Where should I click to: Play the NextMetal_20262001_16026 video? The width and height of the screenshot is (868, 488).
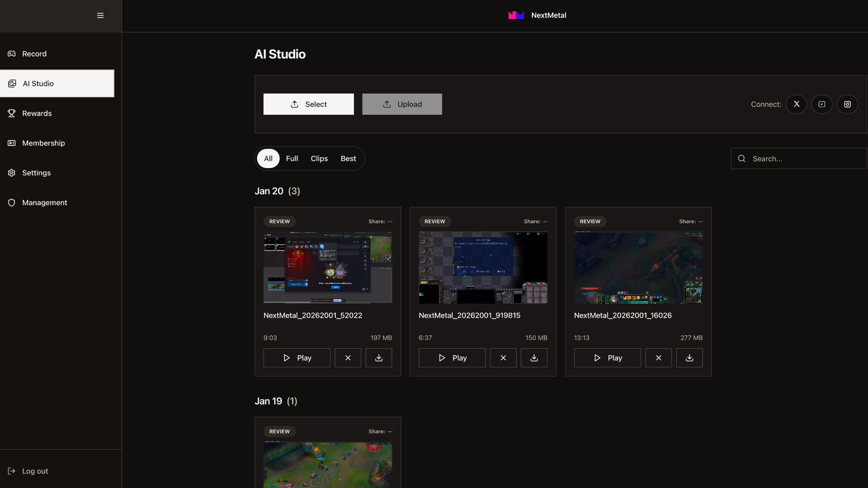[x=607, y=357]
